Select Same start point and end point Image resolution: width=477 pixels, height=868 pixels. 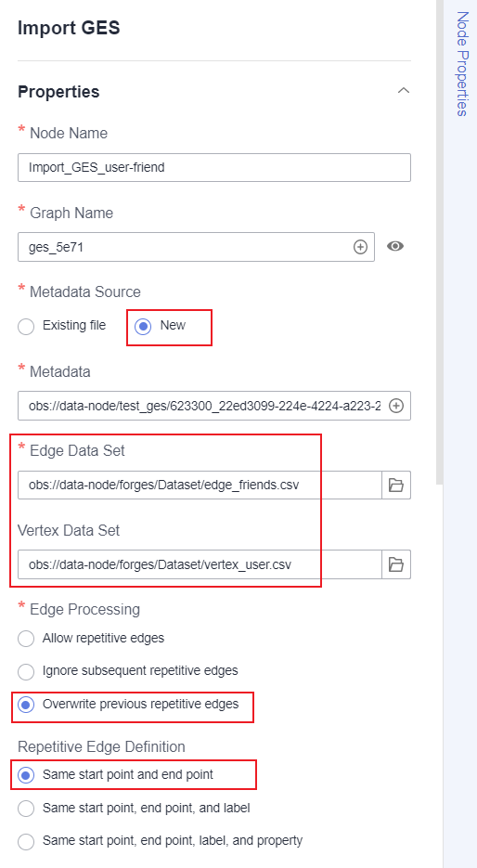26,775
